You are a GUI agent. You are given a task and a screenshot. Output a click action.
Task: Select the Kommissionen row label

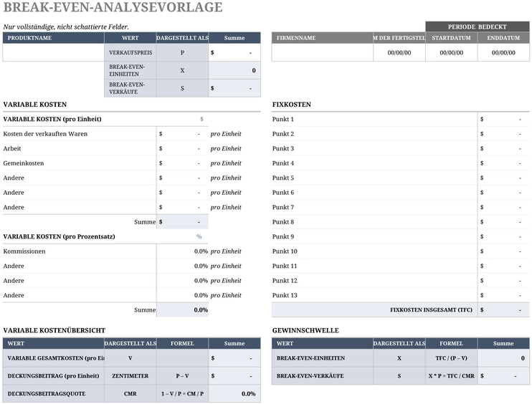(x=24, y=251)
